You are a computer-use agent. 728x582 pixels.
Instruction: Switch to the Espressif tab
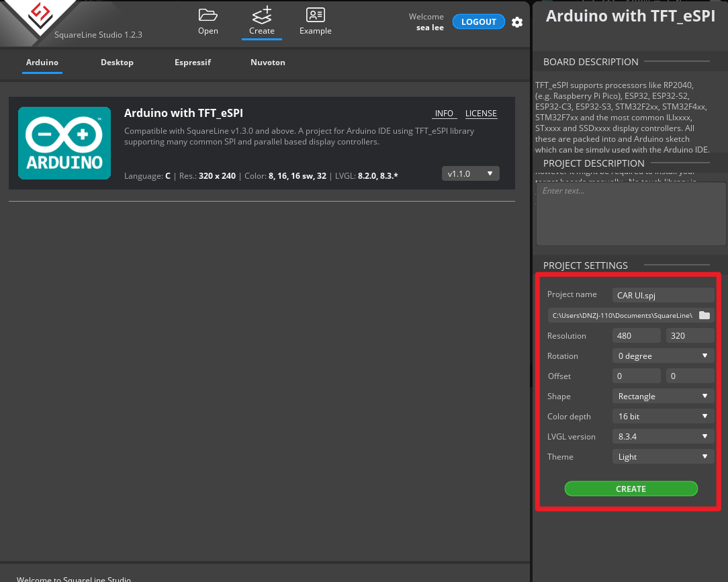tap(193, 63)
